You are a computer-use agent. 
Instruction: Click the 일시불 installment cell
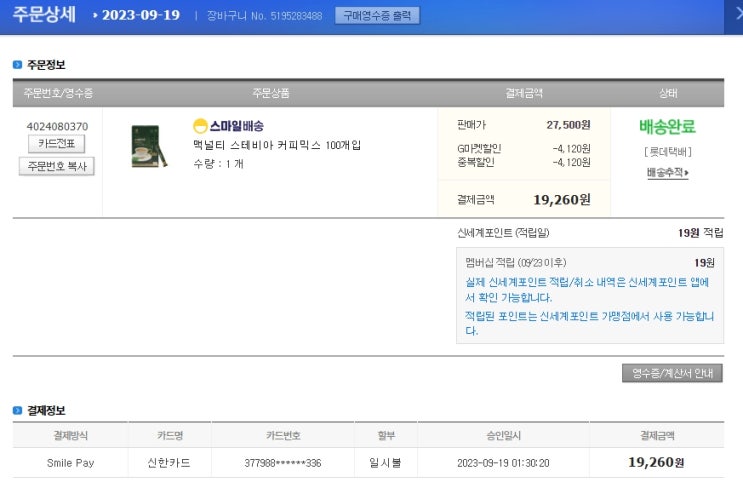coord(385,463)
